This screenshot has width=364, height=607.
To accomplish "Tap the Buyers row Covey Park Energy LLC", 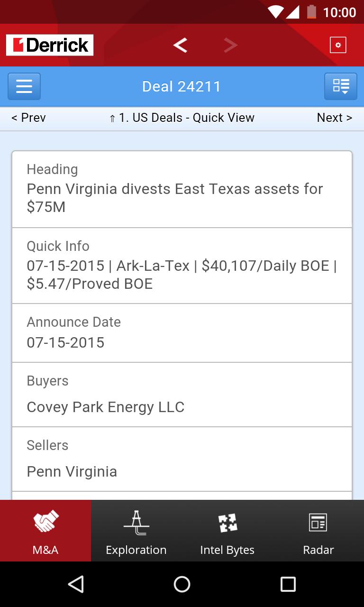I will tap(182, 395).
